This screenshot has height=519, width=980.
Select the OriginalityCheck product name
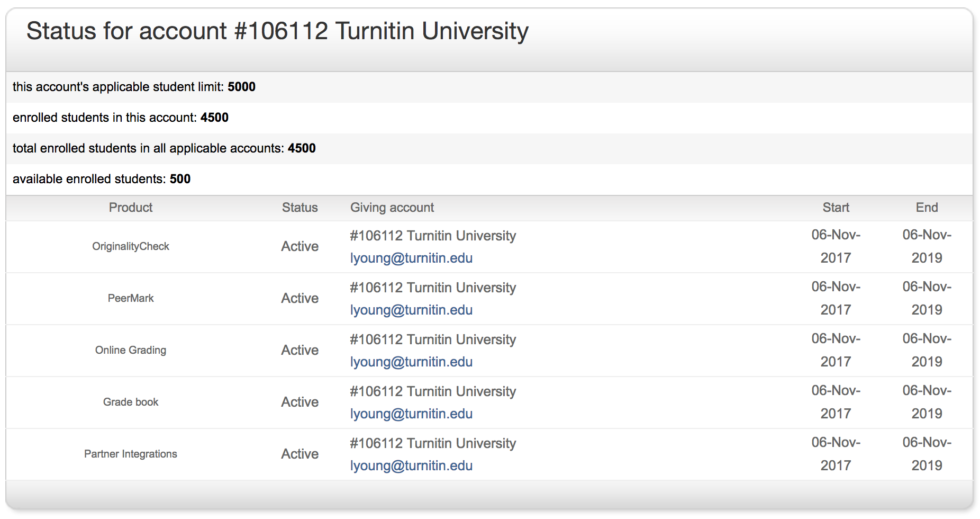click(131, 246)
